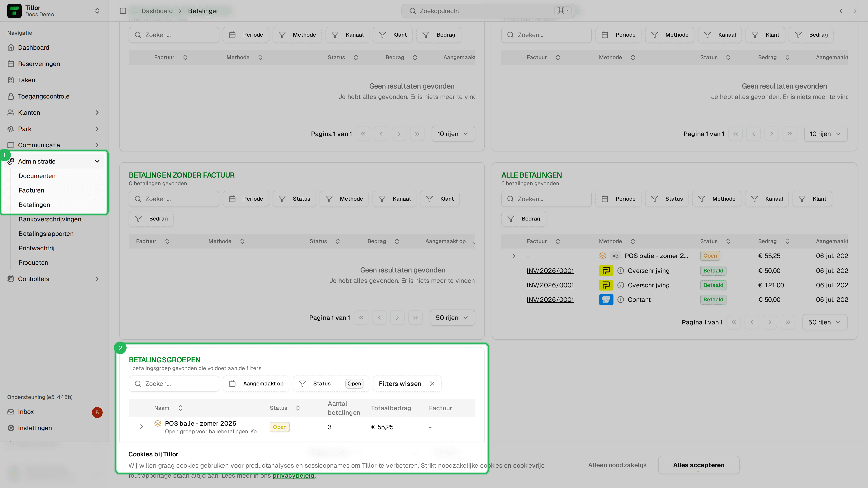Choose Alleen noodzakelijk cookies
The image size is (868, 488).
(617, 465)
